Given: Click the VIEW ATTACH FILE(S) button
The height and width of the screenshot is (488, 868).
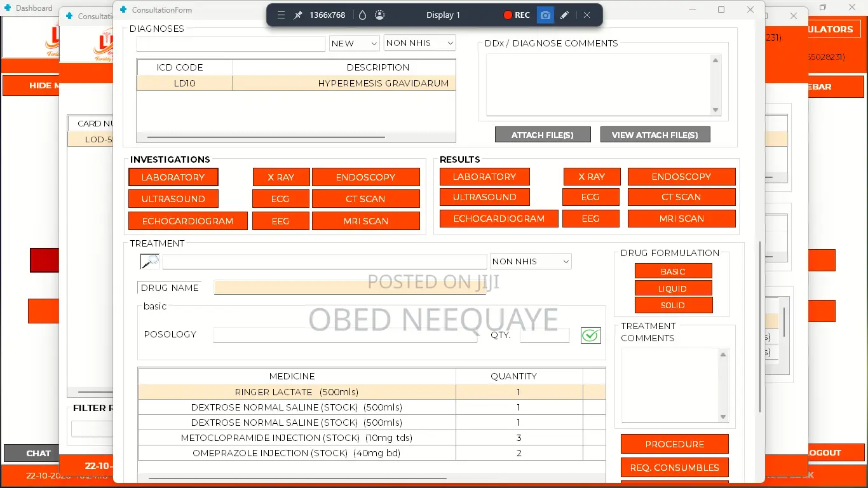Looking at the screenshot, I should 655,135.
